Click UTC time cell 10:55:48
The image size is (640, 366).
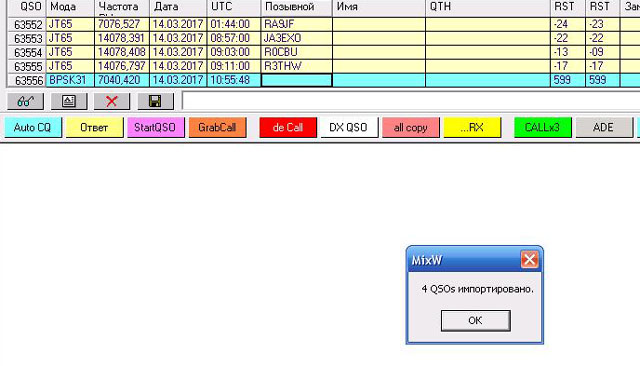[234, 80]
